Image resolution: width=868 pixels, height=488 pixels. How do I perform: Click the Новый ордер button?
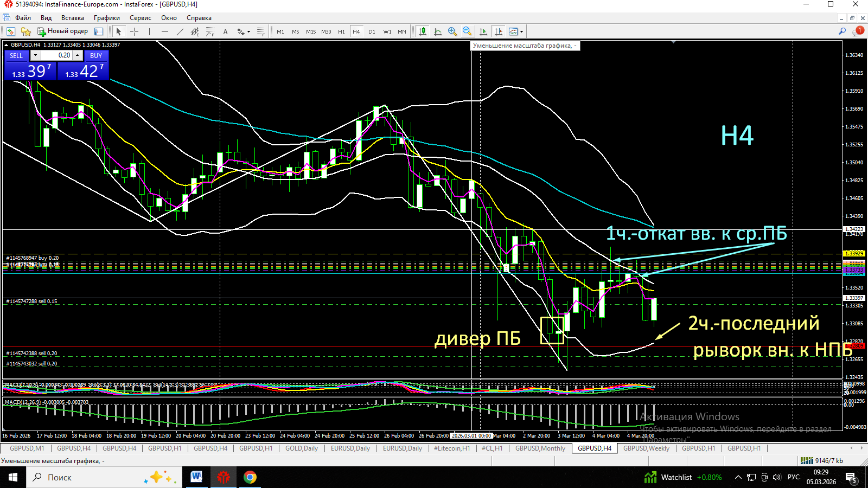click(62, 31)
